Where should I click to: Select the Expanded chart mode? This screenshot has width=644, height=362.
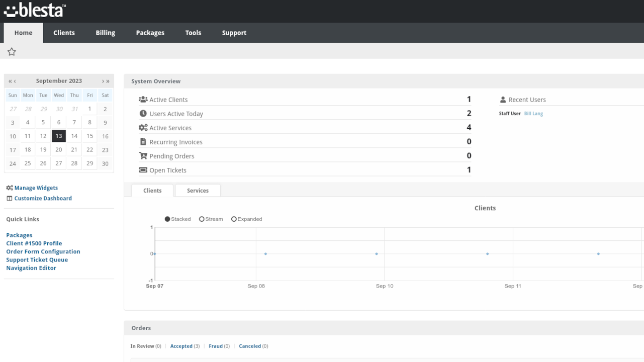tap(234, 219)
